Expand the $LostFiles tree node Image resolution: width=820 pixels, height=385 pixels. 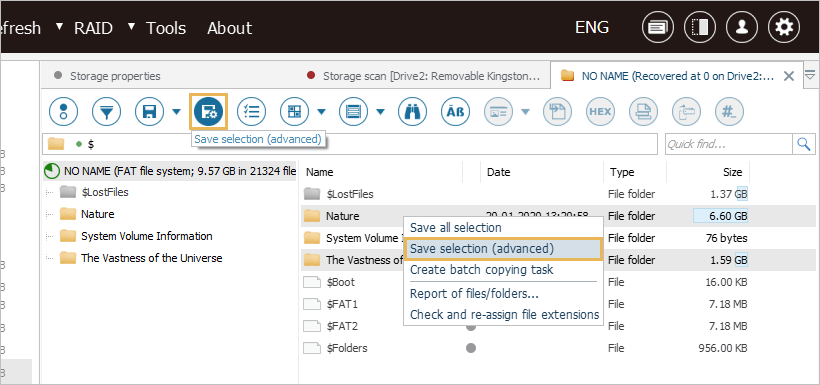click(50, 192)
